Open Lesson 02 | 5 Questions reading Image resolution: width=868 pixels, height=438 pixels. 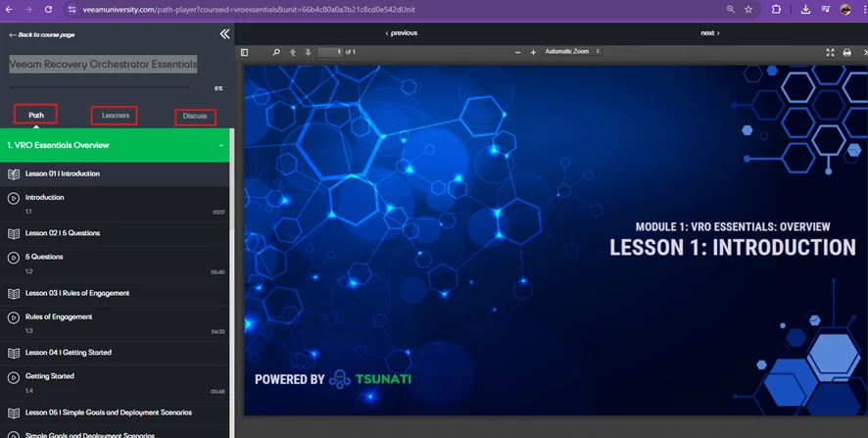pyautogui.click(x=115, y=233)
